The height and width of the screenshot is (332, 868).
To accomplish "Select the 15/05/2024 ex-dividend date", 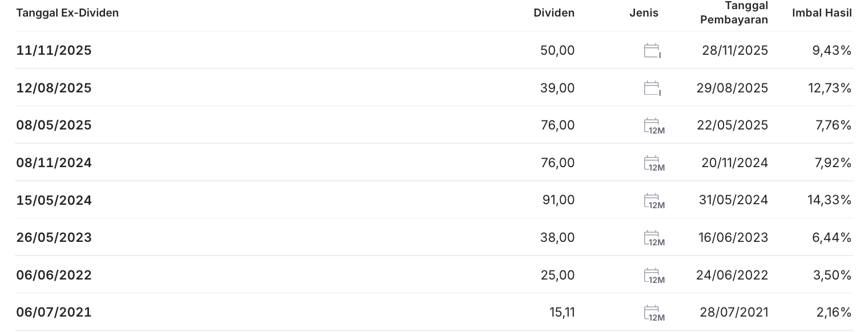I will pos(54,201).
